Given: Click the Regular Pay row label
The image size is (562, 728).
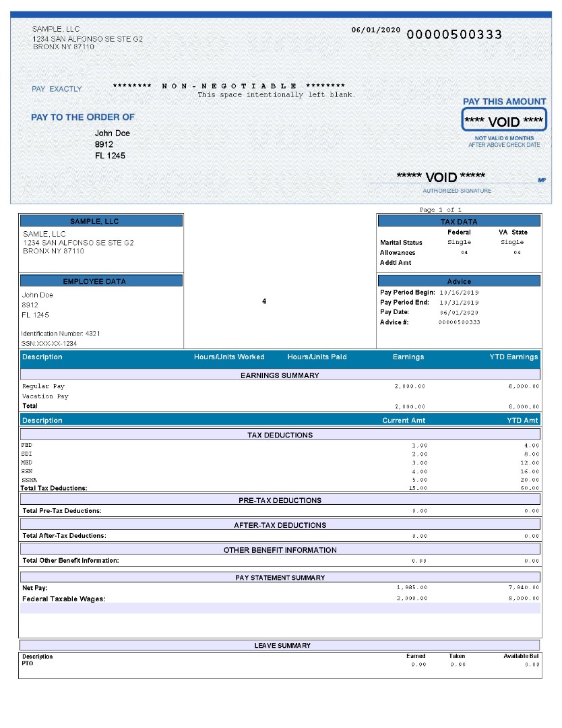Looking at the screenshot, I should pos(44,386).
